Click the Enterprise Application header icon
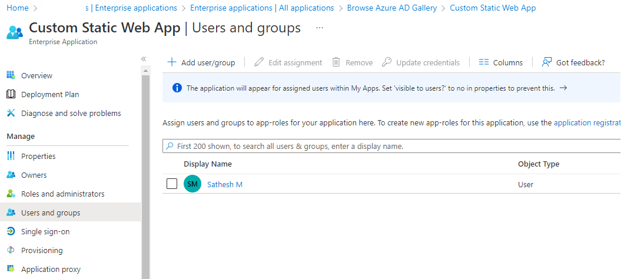 (15, 32)
